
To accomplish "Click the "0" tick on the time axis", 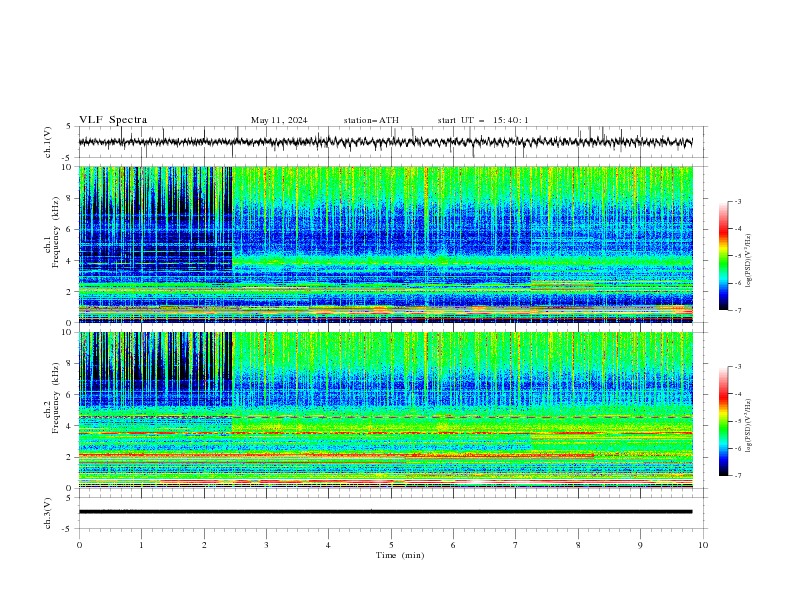I will coord(79,545).
